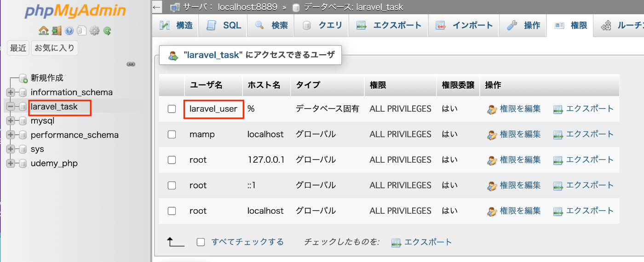This screenshot has height=262, width=644.
Task: Edit privileges for root at localhost
Action: pos(514,211)
